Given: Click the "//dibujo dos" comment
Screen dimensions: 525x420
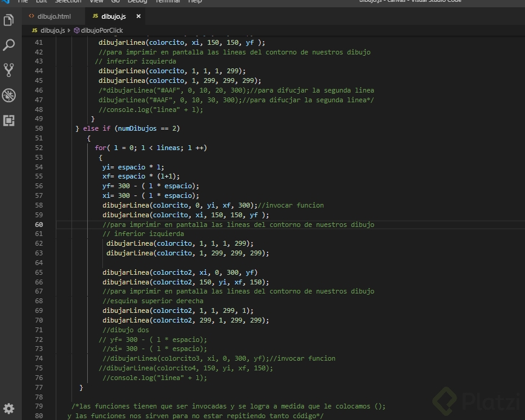Looking at the screenshot, I should (x=125, y=330).
